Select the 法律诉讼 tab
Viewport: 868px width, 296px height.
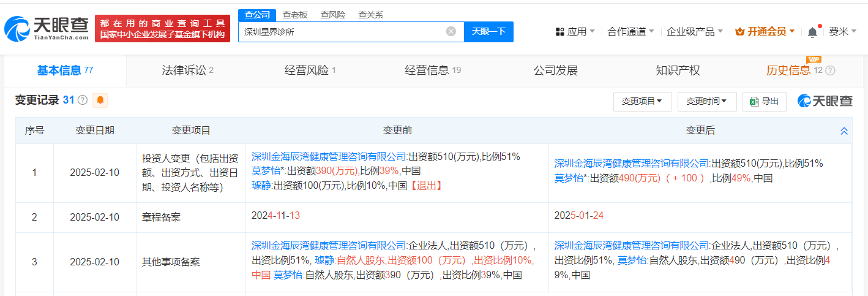[187, 70]
